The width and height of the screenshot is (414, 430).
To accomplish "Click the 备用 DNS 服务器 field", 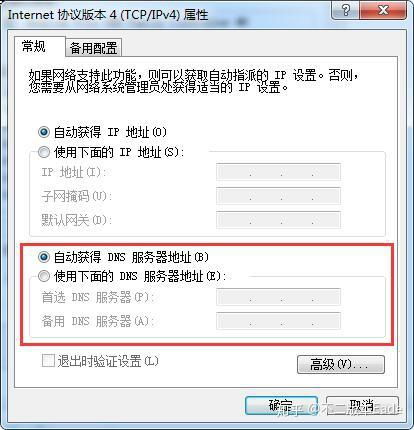I will [278, 321].
